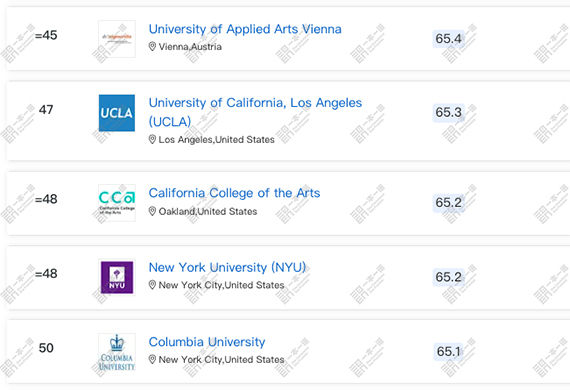Viewport: 570px width, 390px height.
Task: Open California College of the Arts link
Action: point(234,193)
